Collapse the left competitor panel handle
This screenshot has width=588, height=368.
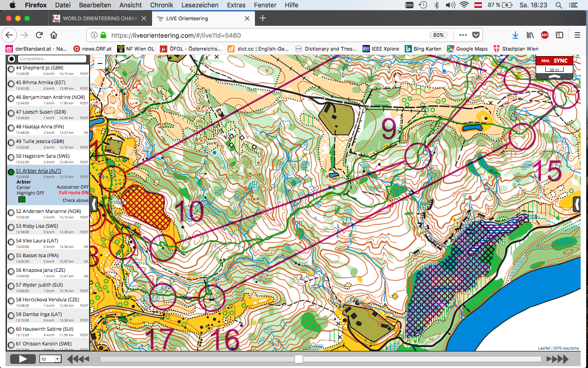pyautogui.click(x=94, y=204)
